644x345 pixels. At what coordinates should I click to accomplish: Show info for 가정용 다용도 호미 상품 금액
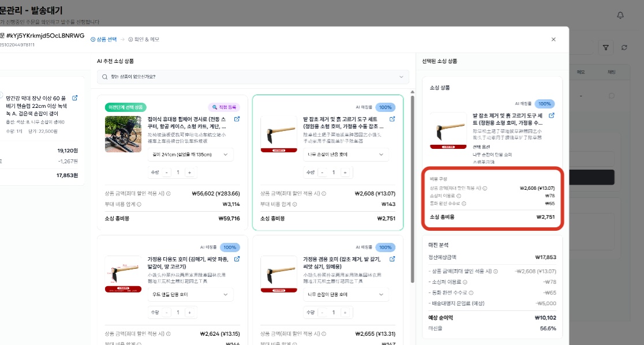169,334
